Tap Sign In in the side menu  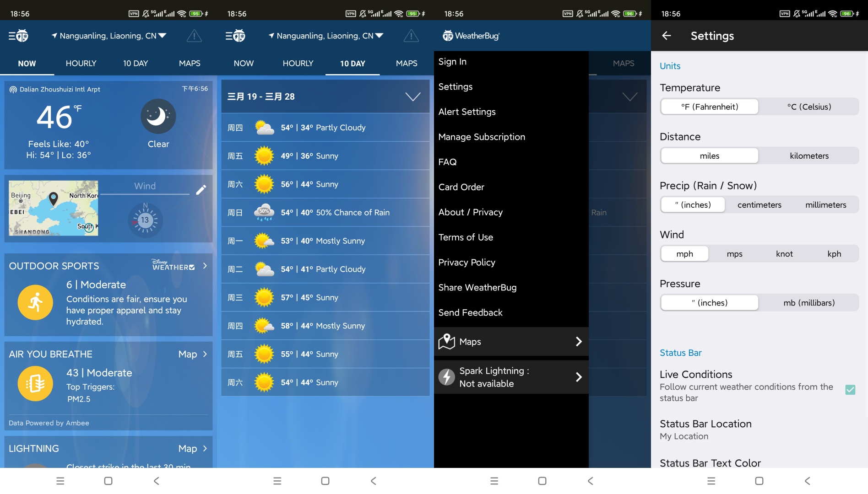coord(452,61)
